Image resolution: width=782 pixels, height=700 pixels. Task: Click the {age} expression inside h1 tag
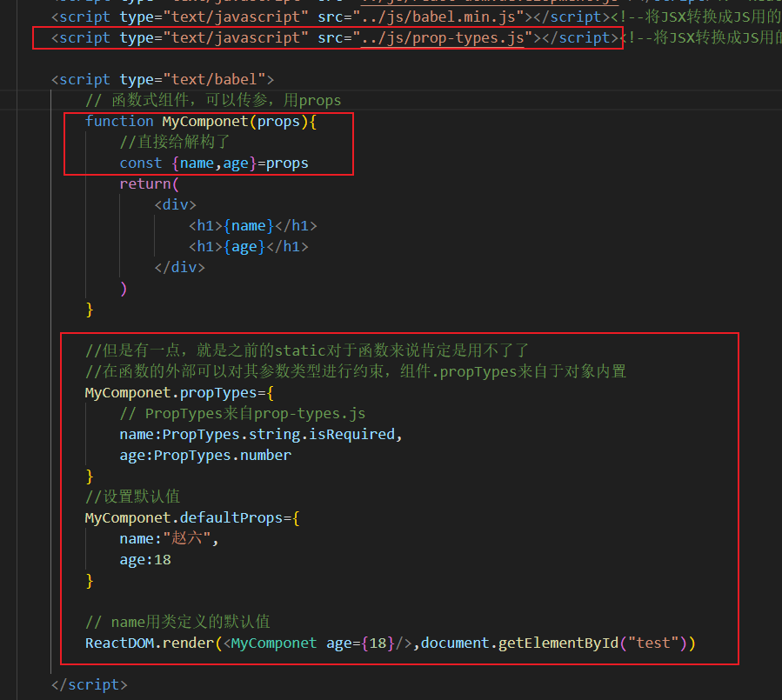click(242, 246)
